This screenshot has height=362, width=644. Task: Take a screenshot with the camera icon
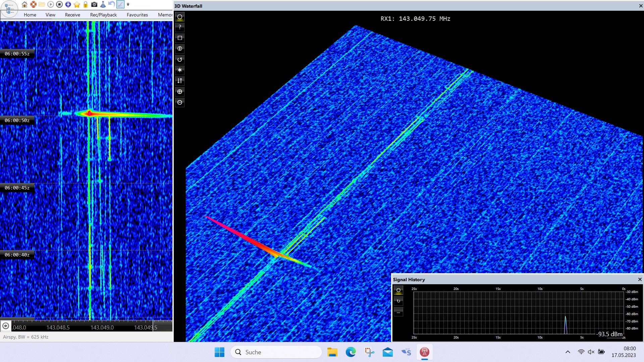94,4
